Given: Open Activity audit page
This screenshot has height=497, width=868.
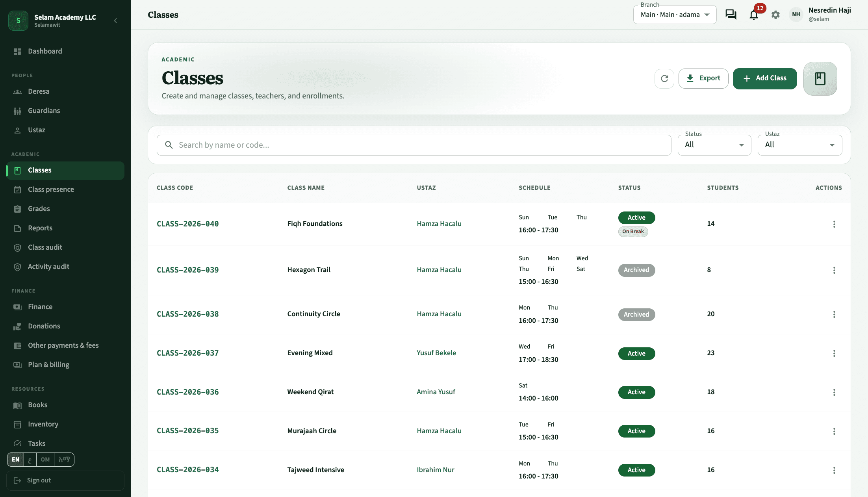Looking at the screenshot, I should pyautogui.click(x=65, y=267).
